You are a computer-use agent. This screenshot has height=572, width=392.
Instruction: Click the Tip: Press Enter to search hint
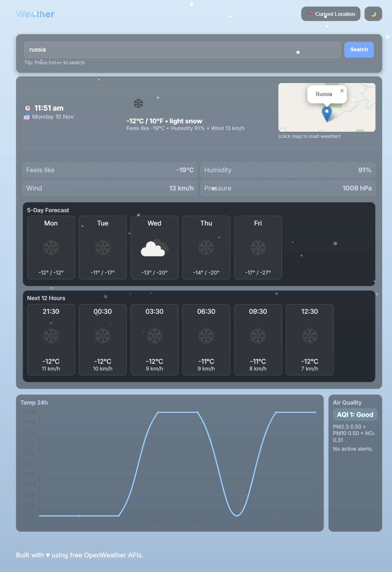[x=55, y=63]
